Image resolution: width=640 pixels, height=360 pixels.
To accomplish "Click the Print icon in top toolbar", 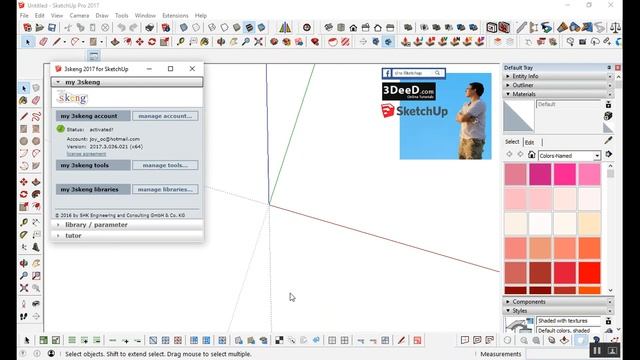I will 149,28.
